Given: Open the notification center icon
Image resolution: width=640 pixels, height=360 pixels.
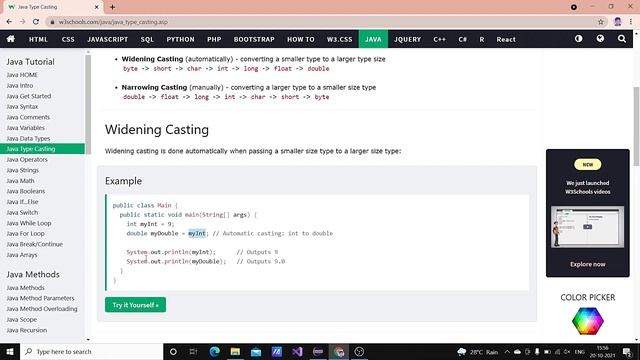Looking at the screenshot, I should pos(627,351).
